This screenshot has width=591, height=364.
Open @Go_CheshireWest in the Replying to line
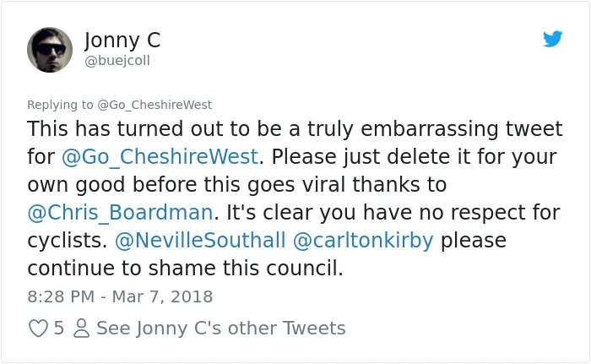155,105
